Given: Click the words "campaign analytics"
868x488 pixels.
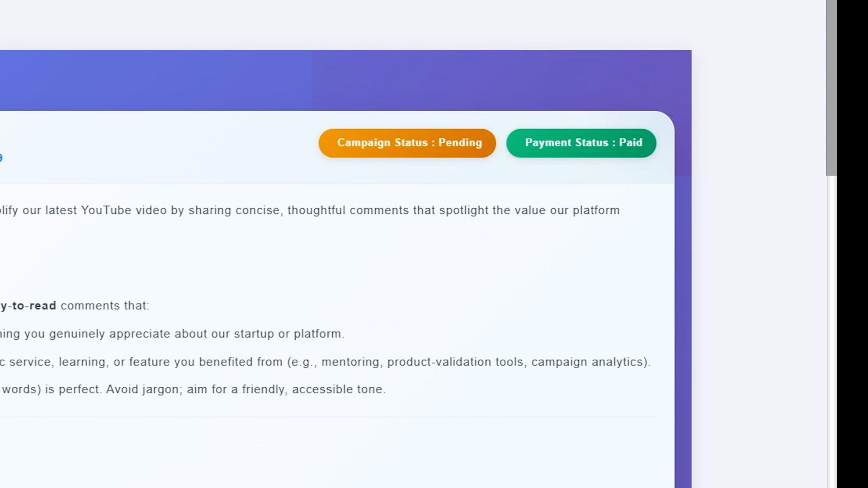Looking at the screenshot, I should tap(587, 362).
